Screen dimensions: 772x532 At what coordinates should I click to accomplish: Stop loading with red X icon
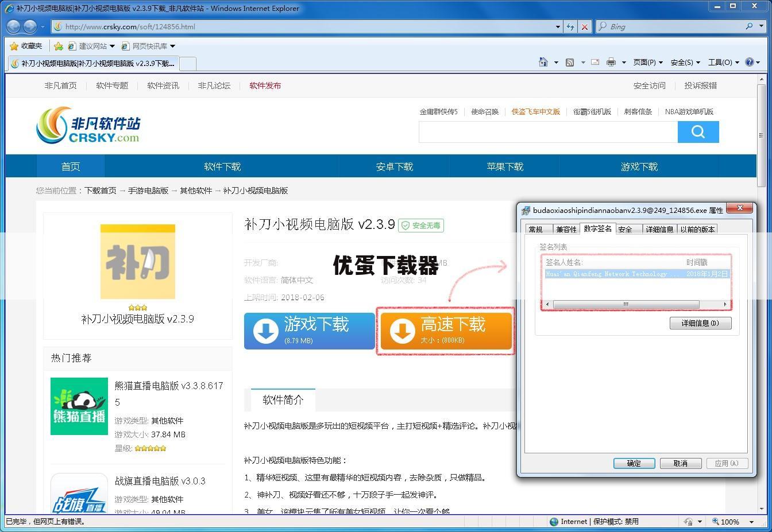[x=585, y=26]
